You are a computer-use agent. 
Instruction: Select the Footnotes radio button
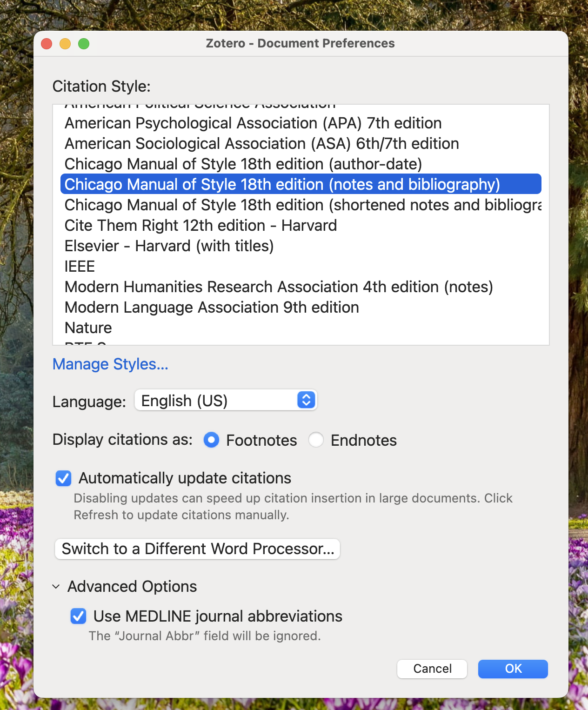coord(211,440)
